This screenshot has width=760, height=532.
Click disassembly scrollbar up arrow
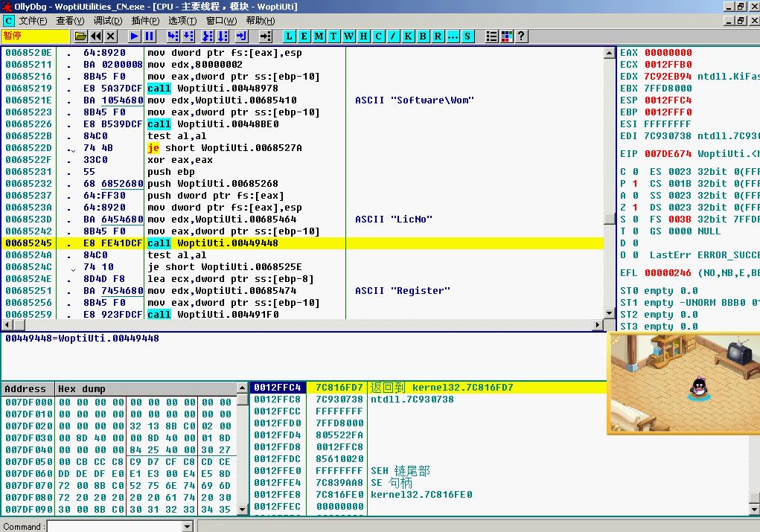pyautogui.click(x=610, y=53)
